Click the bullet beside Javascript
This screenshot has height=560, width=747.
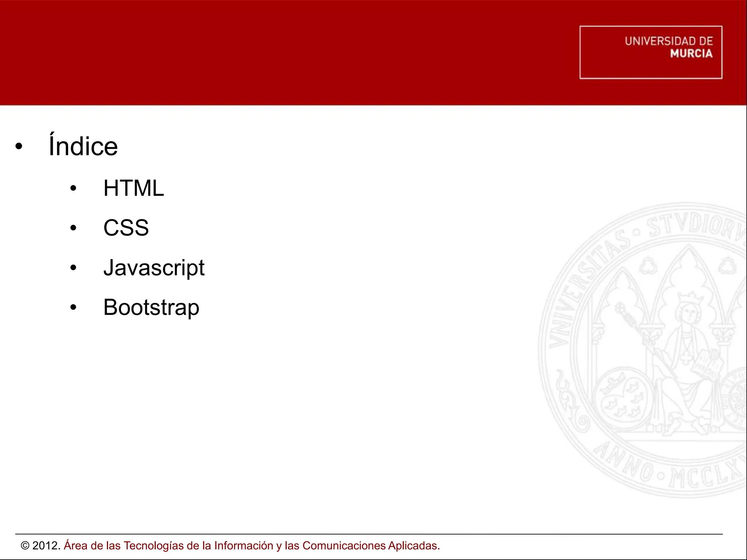[73, 268]
